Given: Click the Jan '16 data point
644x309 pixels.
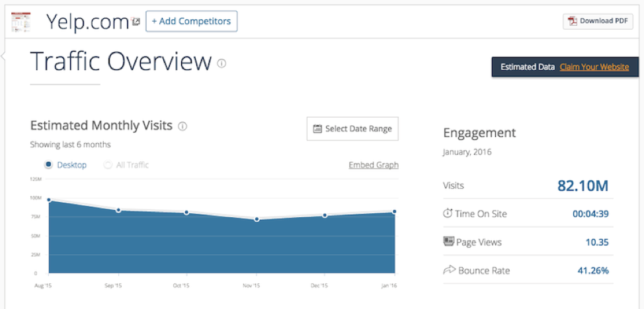Looking at the screenshot, I should click(x=395, y=212).
